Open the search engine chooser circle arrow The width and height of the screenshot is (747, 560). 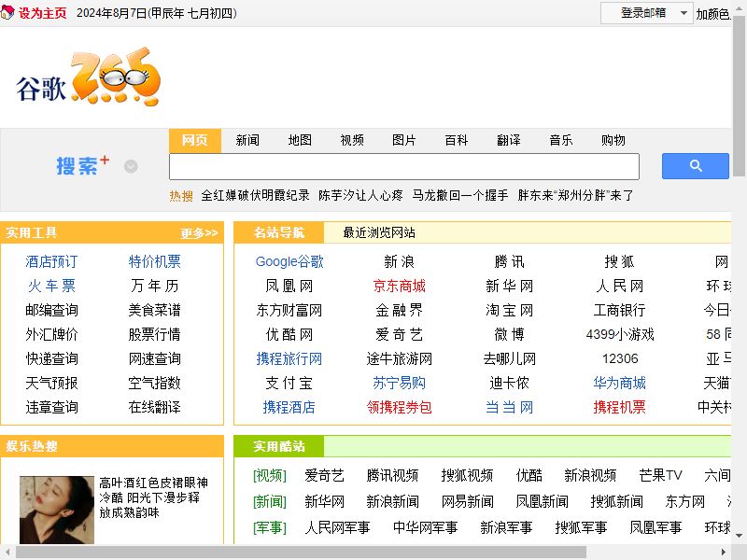click(x=131, y=166)
